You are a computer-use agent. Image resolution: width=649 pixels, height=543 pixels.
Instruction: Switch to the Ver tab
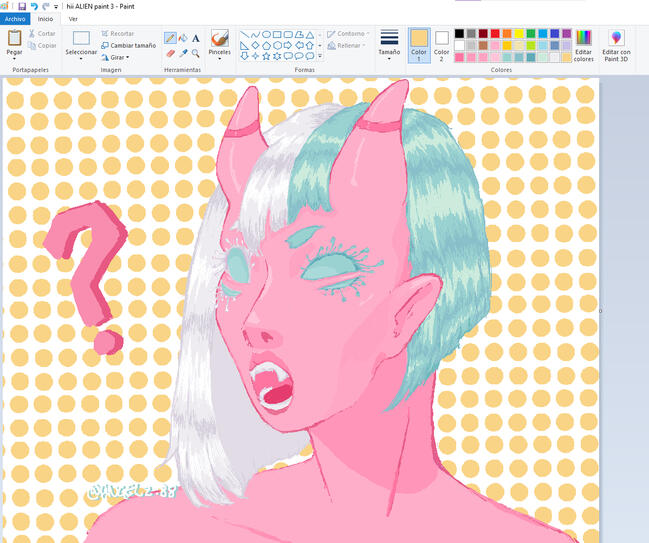[73, 19]
